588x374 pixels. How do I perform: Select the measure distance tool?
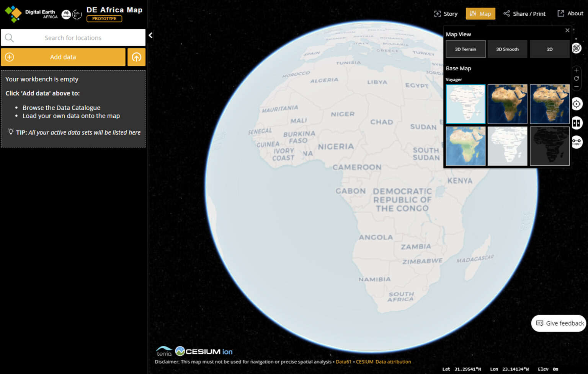coord(577,142)
